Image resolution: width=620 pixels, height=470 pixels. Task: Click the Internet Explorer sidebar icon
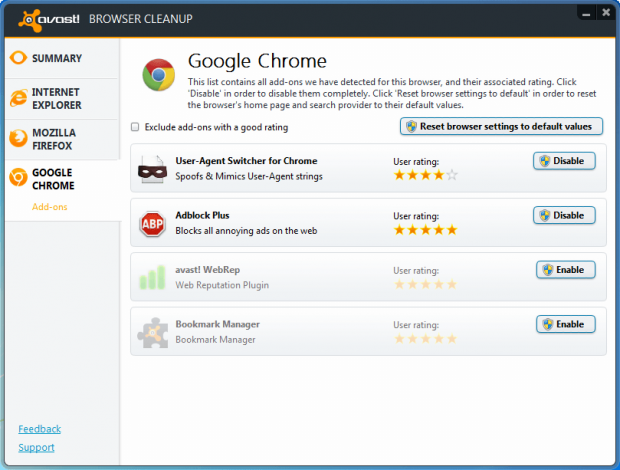[x=18, y=98]
